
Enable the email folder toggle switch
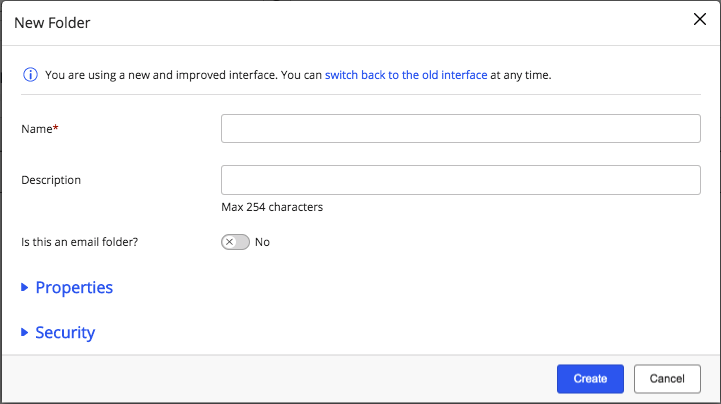pyautogui.click(x=235, y=242)
